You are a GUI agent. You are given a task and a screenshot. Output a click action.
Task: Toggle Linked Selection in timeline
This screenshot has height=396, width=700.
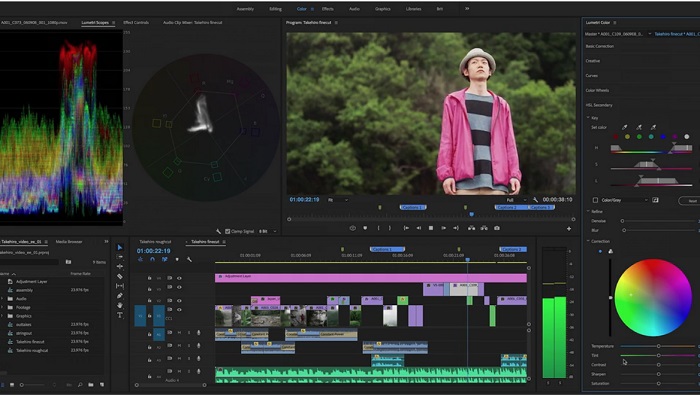coord(165,259)
